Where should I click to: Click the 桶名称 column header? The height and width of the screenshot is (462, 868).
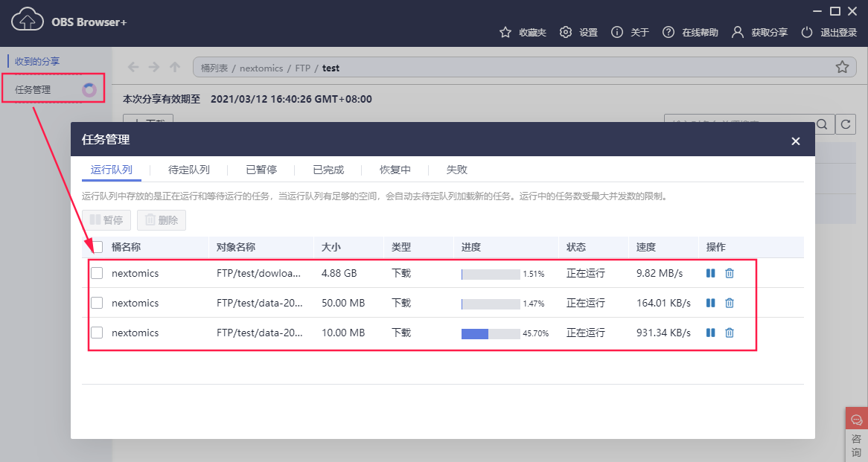click(127, 247)
